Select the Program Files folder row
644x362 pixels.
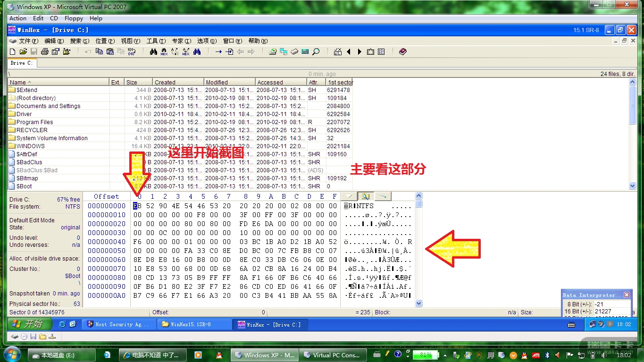pos(180,122)
